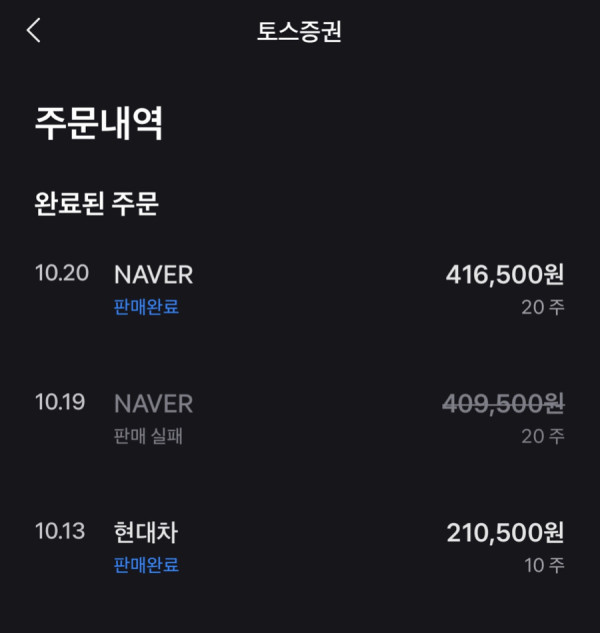Tap the 416,500원 order amount

click(505, 275)
